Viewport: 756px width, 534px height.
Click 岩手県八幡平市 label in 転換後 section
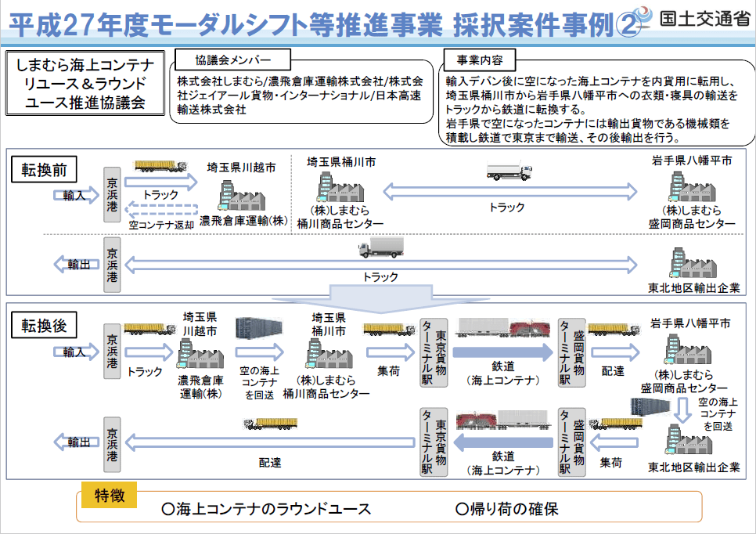tap(690, 323)
